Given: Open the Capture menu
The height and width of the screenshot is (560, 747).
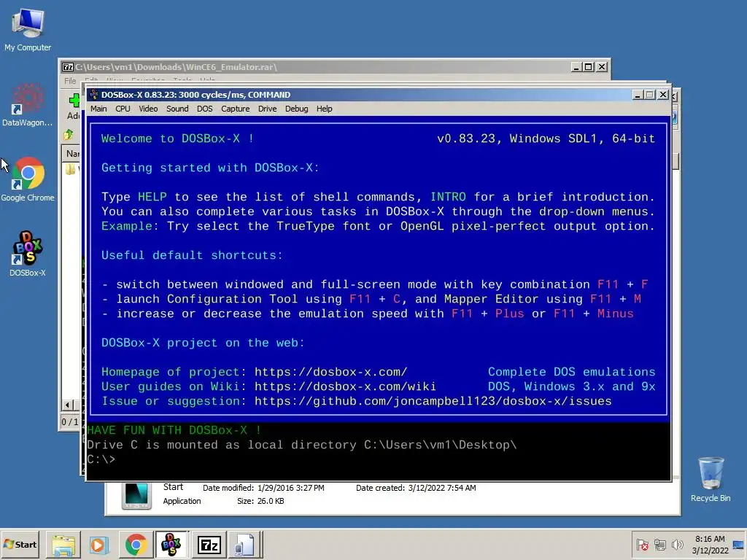Looking at the screenshot, I should pos(236,109).
